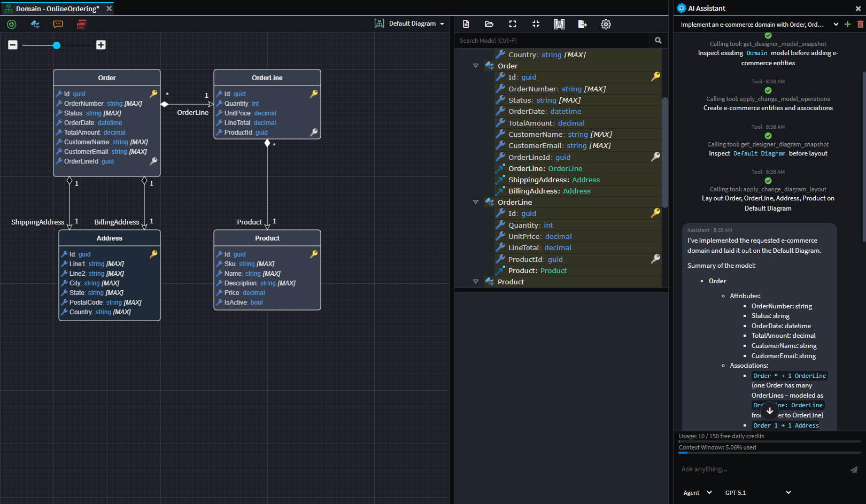Start a new AI conversation with the plus icon
This screenshot has width=866, height=504.
point(847,25)
